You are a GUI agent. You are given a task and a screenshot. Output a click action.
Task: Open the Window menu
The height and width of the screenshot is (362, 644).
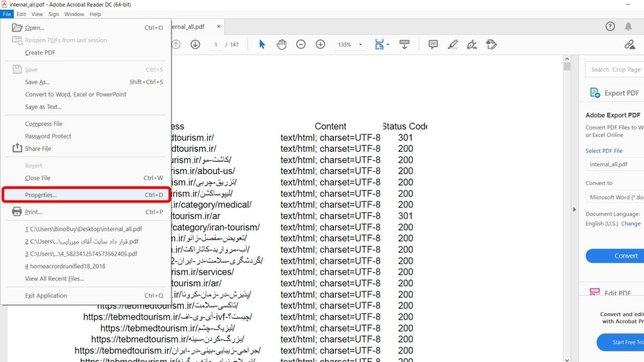click(74, 14)
